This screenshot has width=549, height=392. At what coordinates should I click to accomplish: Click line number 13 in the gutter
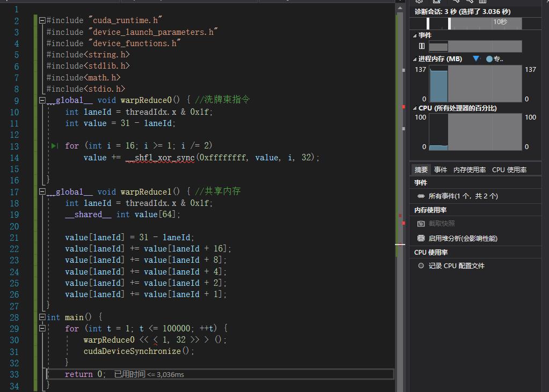pos(14,146)
